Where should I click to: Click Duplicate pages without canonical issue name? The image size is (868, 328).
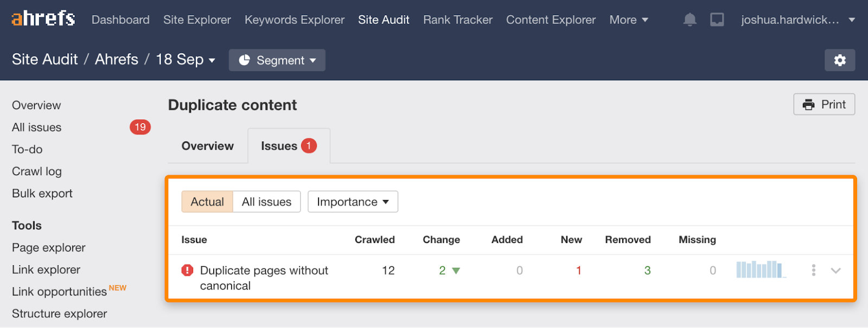coord(264,278)
